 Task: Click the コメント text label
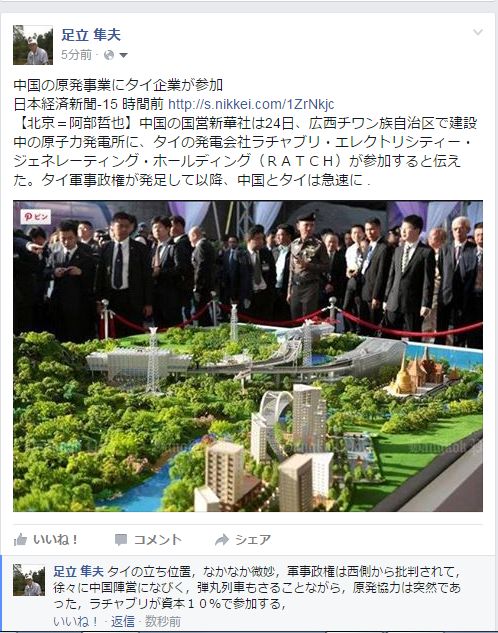158,540
